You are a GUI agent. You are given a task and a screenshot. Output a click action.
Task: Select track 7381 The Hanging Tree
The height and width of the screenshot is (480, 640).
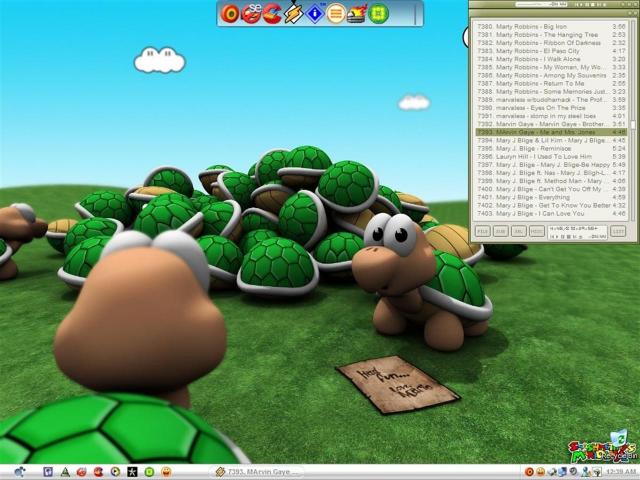click(551, 35)
